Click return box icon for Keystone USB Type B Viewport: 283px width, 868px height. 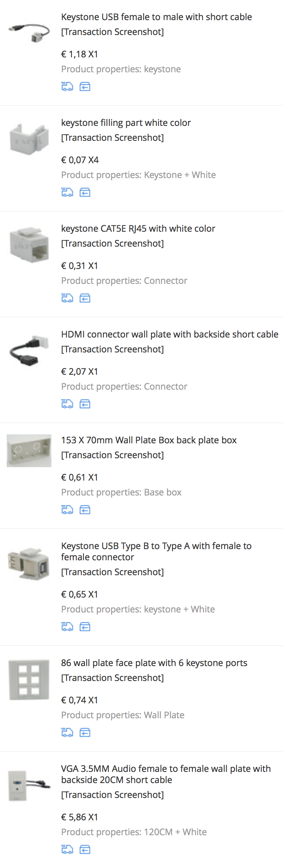tap(85, 627)
